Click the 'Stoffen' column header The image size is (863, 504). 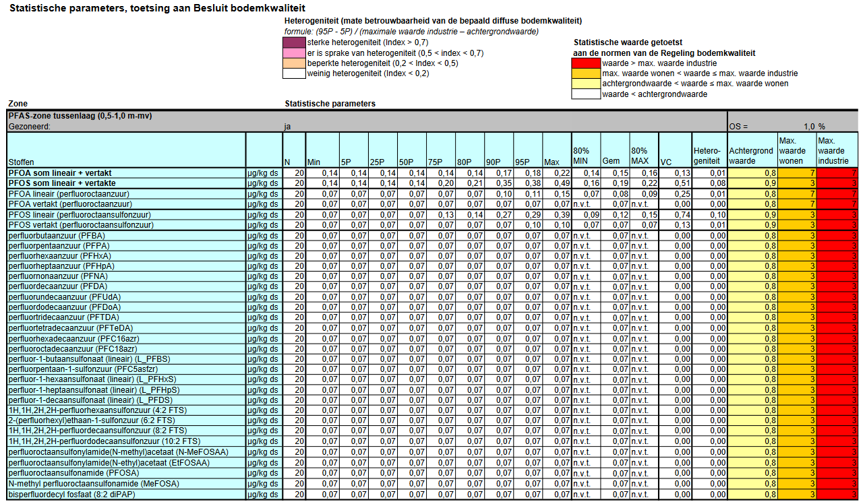point(126,150)
